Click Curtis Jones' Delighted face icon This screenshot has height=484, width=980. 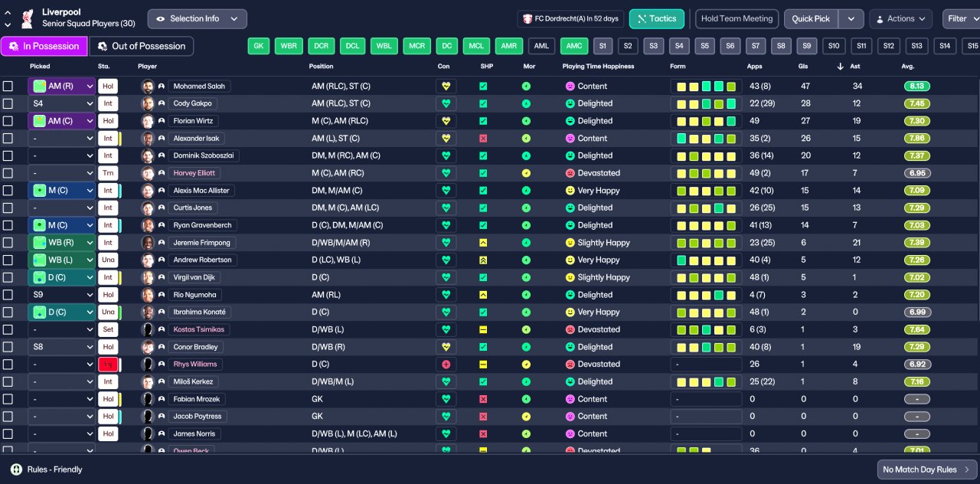click(x=570, y=208)
